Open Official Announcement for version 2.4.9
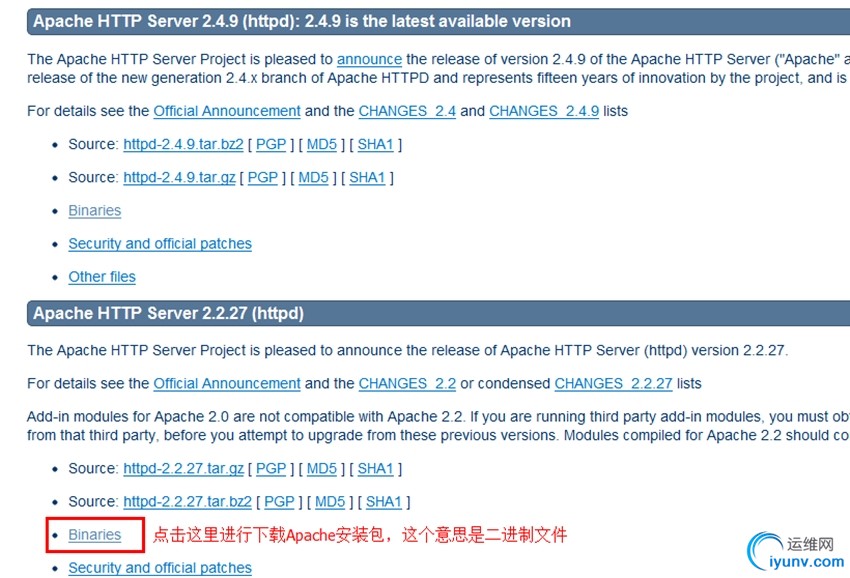 [227, 111]
